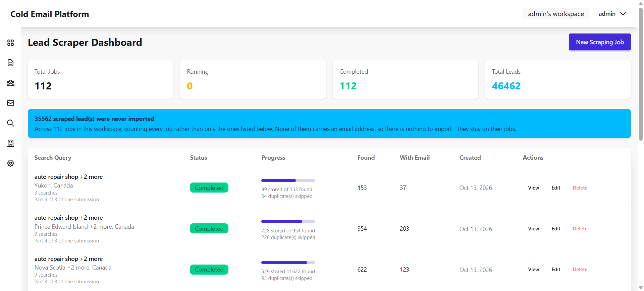Click Found value 954
Viewport: 644px width, 291px height.
click(362, 229)
